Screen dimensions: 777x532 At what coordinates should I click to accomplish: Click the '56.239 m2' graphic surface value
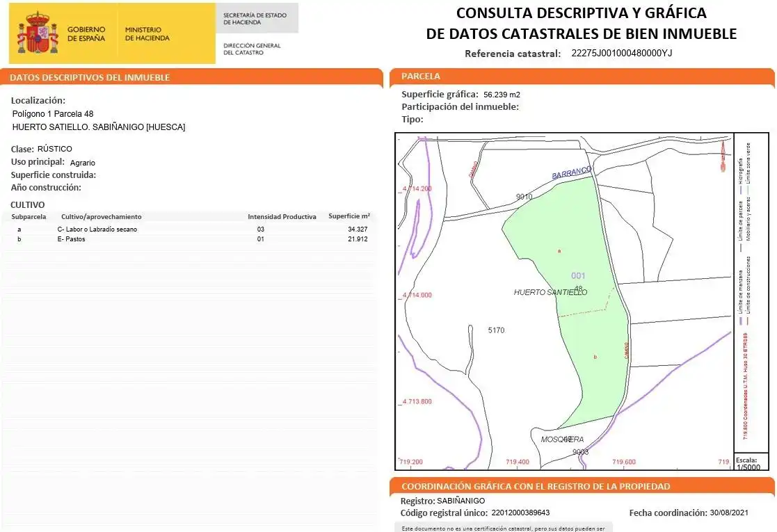click(x=502, y=95)
